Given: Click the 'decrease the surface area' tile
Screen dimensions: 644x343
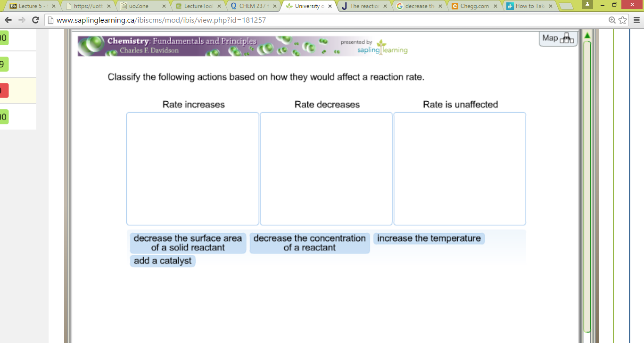Looking at the screenshot, I should (188, 242).
